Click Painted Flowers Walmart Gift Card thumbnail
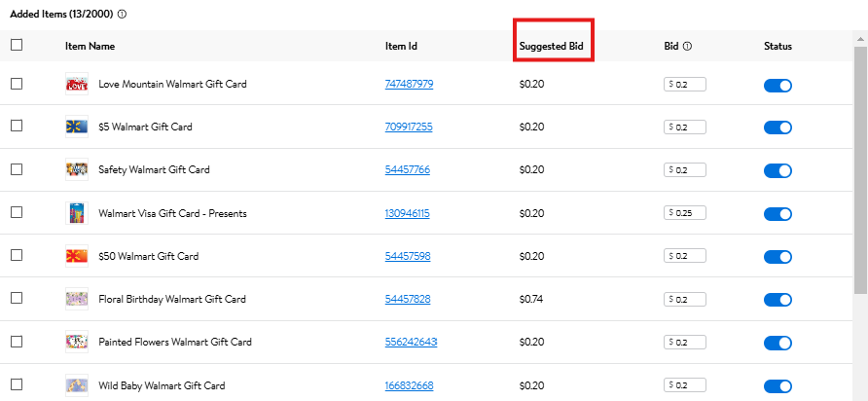868x401 pixels. pyautogui.click(x=76, y=342)
